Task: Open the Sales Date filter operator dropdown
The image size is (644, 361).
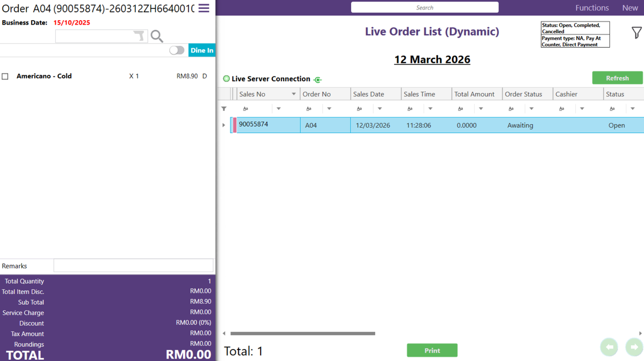Action: pos(380,109)
